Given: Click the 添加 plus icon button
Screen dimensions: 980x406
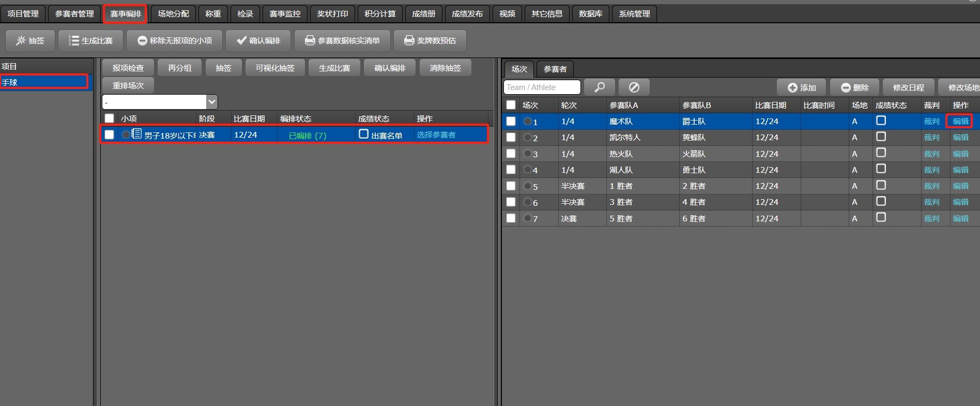Looking at the screenshot, I should click(792, 88).
